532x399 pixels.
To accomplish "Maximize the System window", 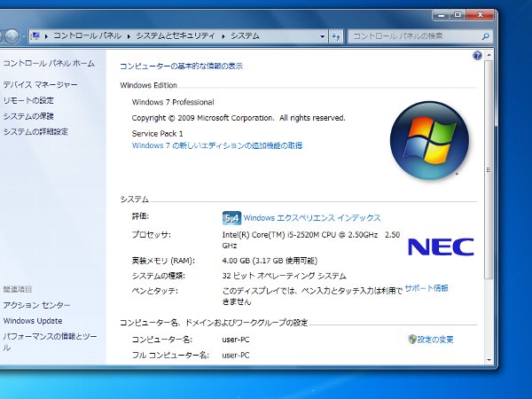I will click(x=458, y=15).
